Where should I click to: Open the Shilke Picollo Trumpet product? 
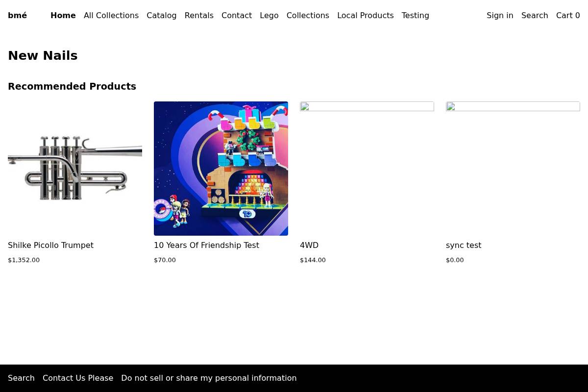[x=50, y=245]
